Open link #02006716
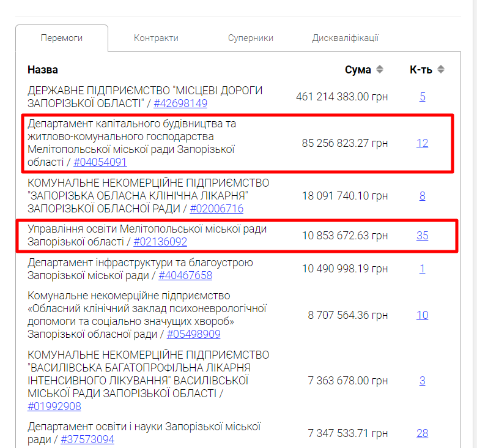 (x=216, y=209)
